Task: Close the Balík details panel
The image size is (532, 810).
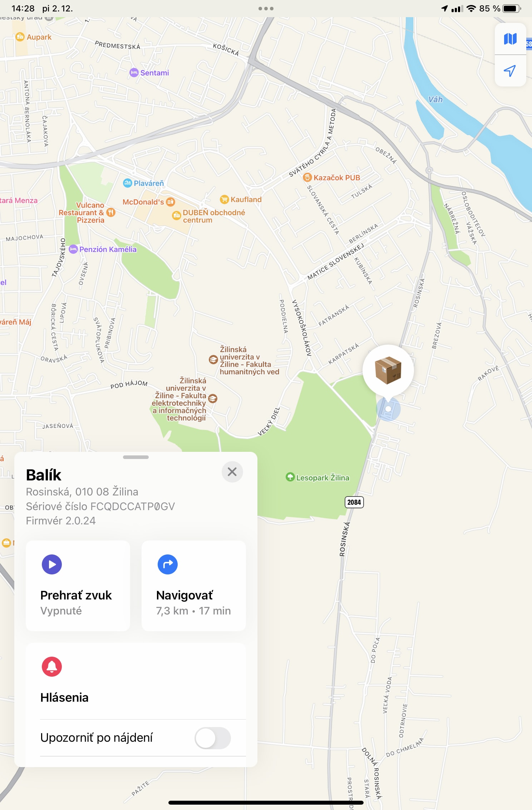Action: pyautogui.click(x=232, y=472)
